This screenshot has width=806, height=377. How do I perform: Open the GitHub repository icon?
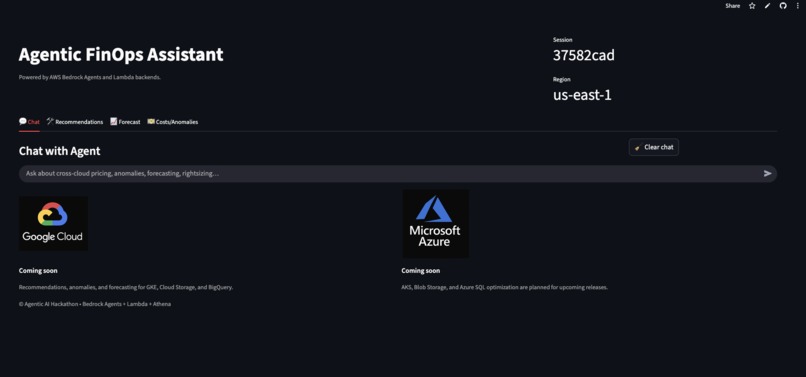point(783,6)
